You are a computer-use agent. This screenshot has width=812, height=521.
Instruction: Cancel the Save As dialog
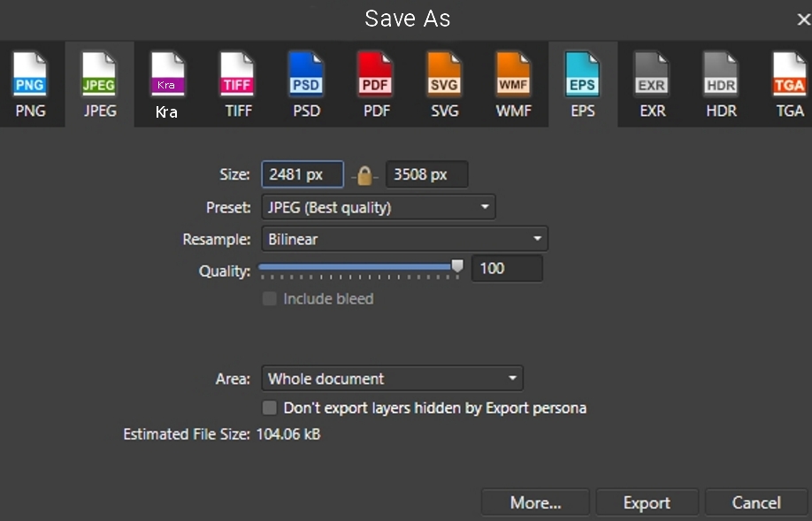pos(756,502)
